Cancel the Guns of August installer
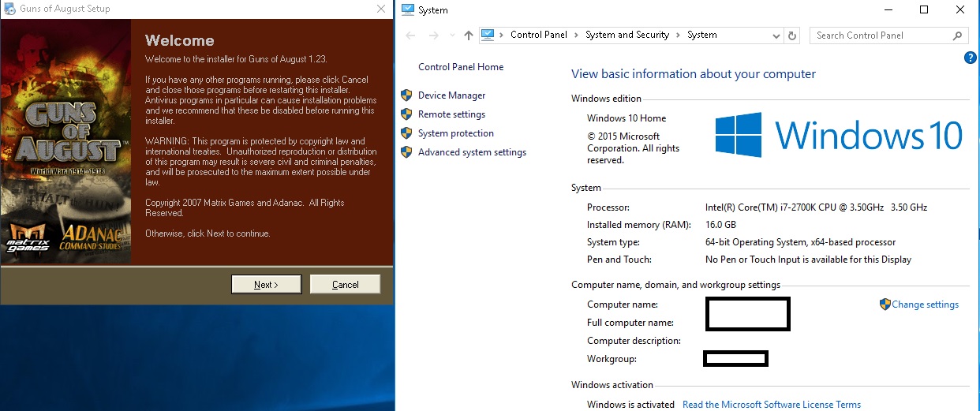 click(x=345, y=285)
